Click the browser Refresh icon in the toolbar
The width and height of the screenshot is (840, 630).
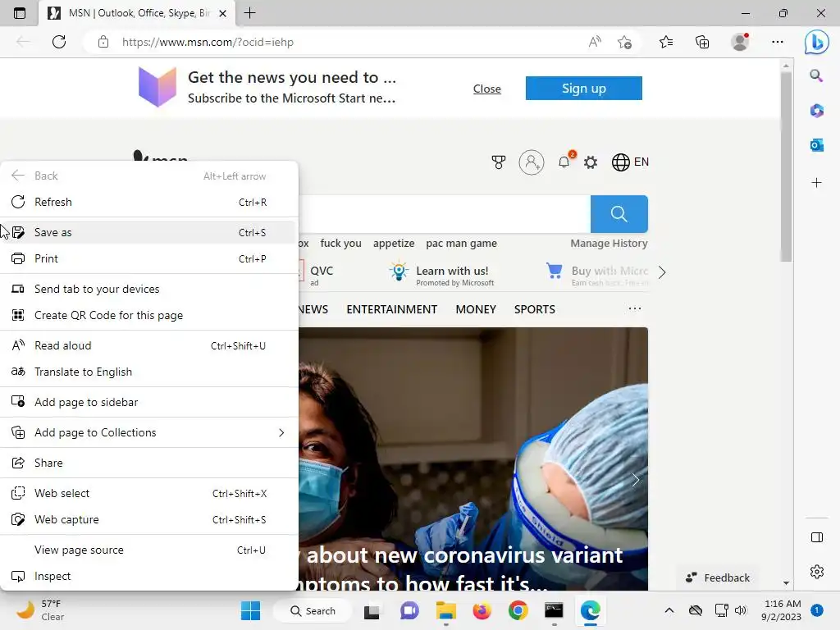(59, 42)
